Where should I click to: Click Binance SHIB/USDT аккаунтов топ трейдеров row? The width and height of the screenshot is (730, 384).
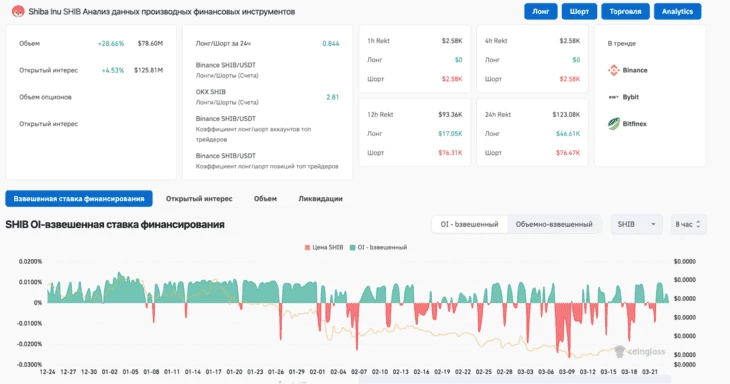(x=267, y=129)
